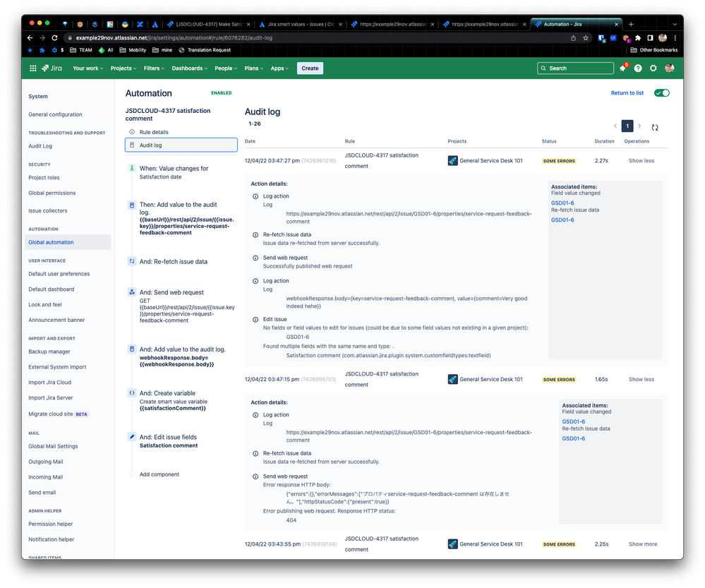The width and height of the screenshot is (705, 588).
Task: Open the Outgoing Mail settings link
Action: [46, 462]
